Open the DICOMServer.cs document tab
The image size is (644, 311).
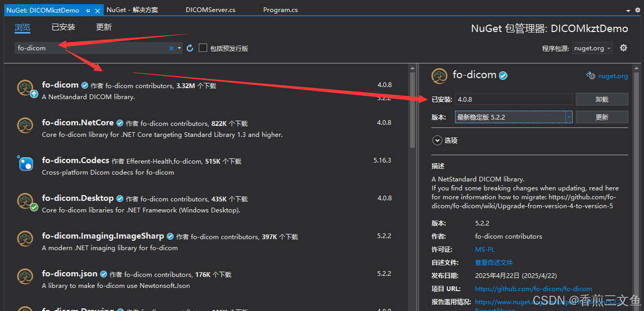210,10
